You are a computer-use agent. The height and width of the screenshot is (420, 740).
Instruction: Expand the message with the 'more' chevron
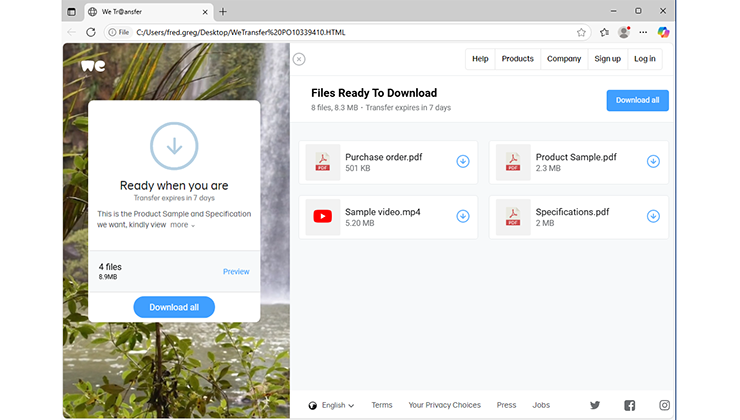point(182,225)
